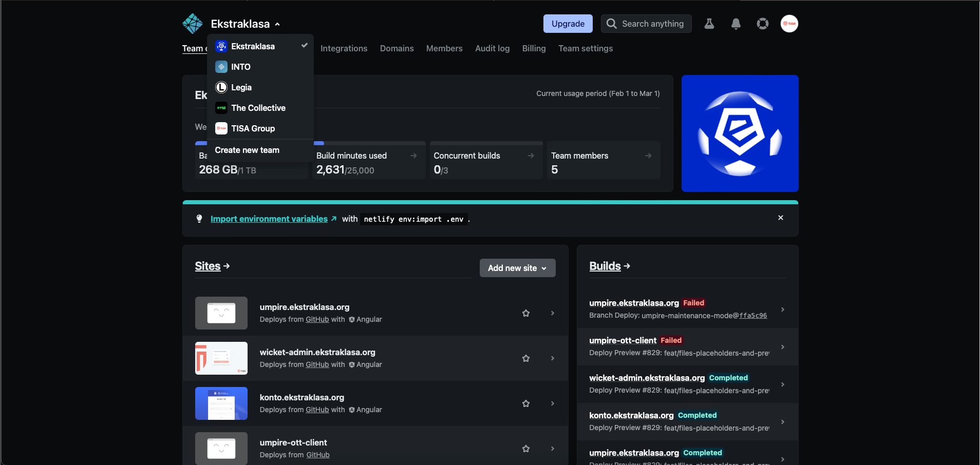Open chevron for failed umpire-ott-client build
980x465 pixels.
click(x=783, y=347)
